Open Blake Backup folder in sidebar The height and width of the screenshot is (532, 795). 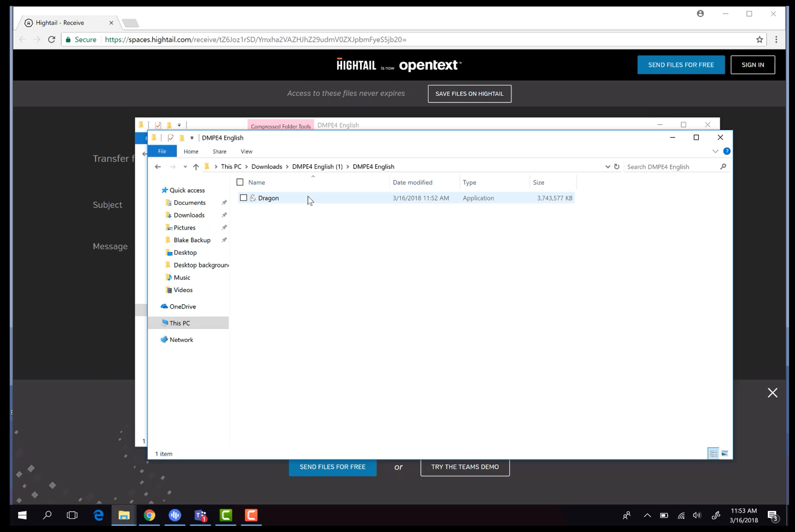click(192, 240)
